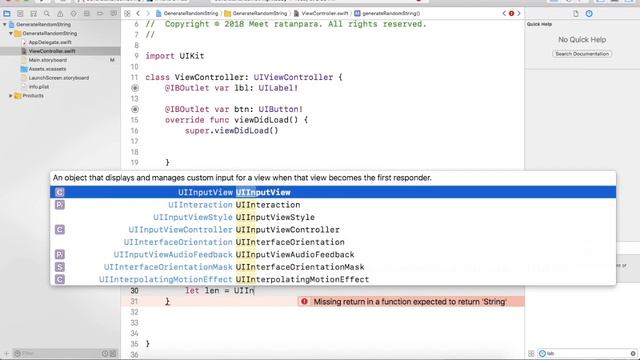The image size is (640, 360).
Task: Open the related items grid menu
Action: point(127,13)
